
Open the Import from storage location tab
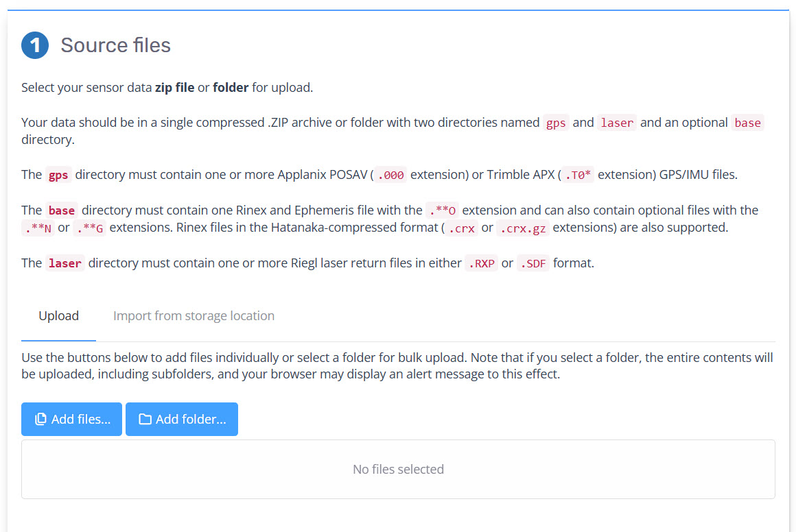pos(194,316)
